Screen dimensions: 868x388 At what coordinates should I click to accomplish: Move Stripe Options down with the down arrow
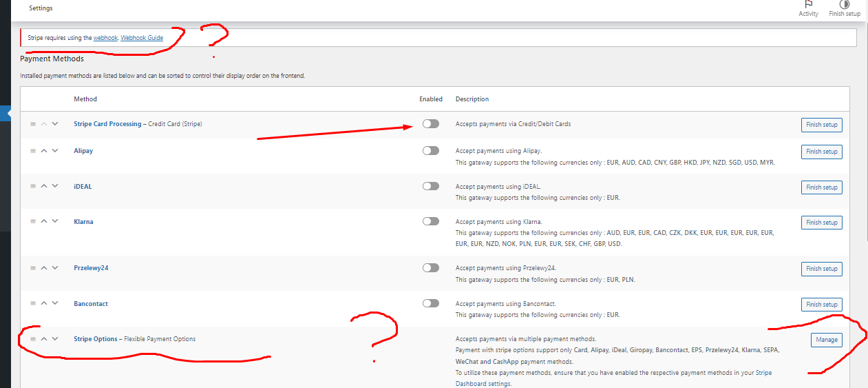(x=55, y=338)
